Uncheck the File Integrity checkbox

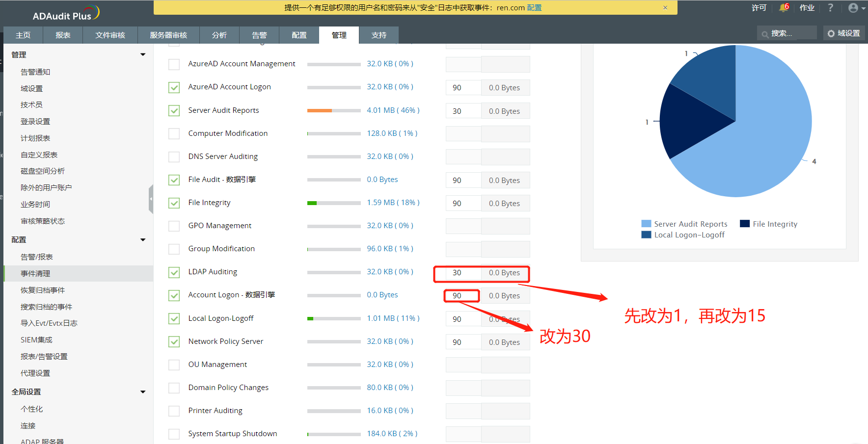174,203
